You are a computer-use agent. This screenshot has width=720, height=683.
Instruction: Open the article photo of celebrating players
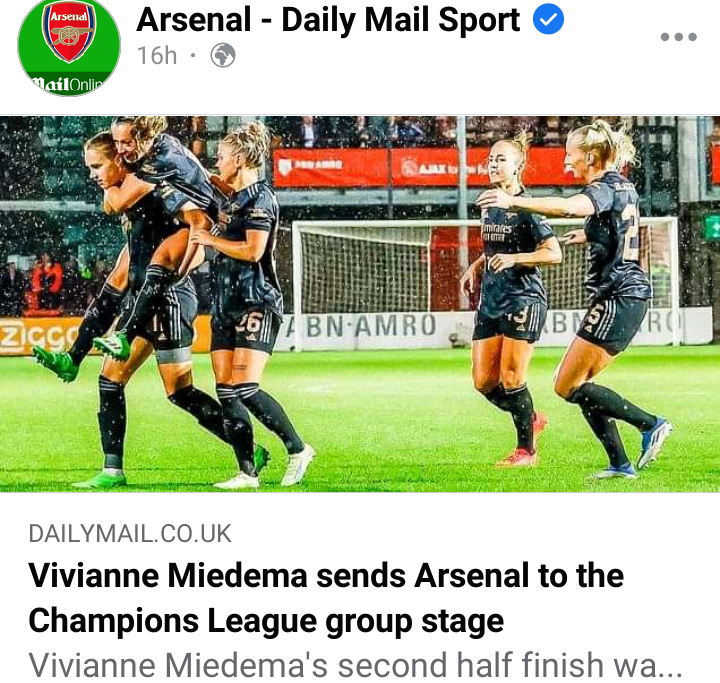coord(360,304)
